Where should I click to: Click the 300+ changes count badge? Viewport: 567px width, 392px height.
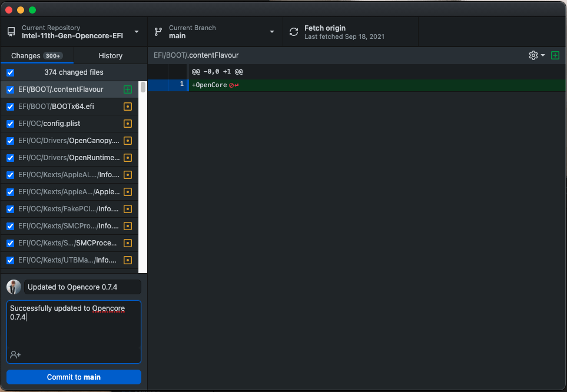click(x=53, y=56)
